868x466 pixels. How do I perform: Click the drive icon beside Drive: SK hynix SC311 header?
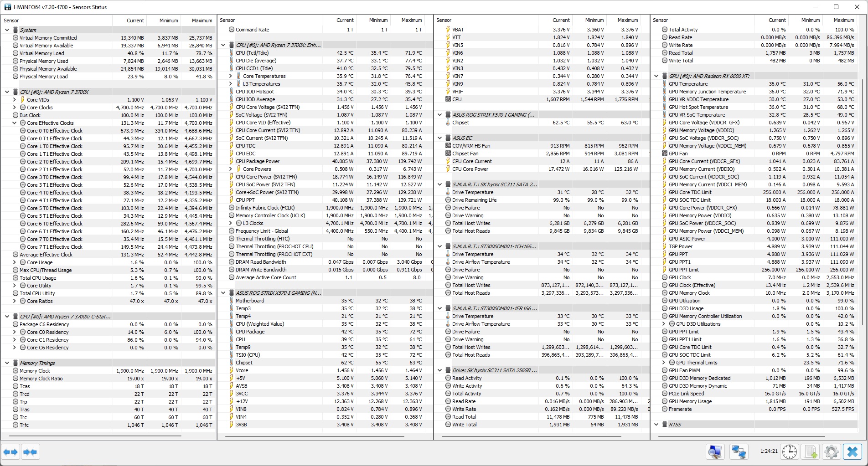[448, 370]
